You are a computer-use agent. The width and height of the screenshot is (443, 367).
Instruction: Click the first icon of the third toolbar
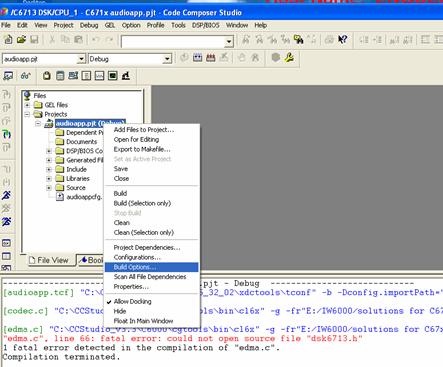(x=8, y=76)
